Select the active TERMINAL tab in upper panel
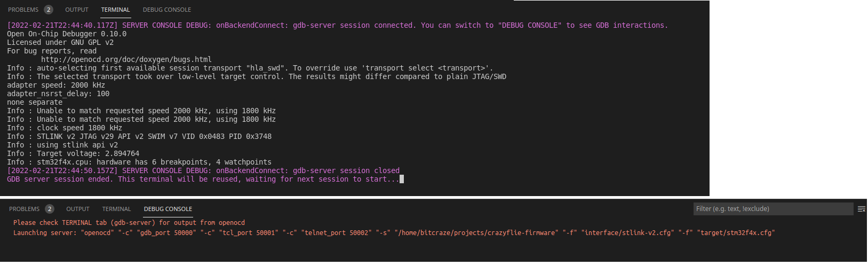This screenshot has width=868, height=265. coord(115,10)
